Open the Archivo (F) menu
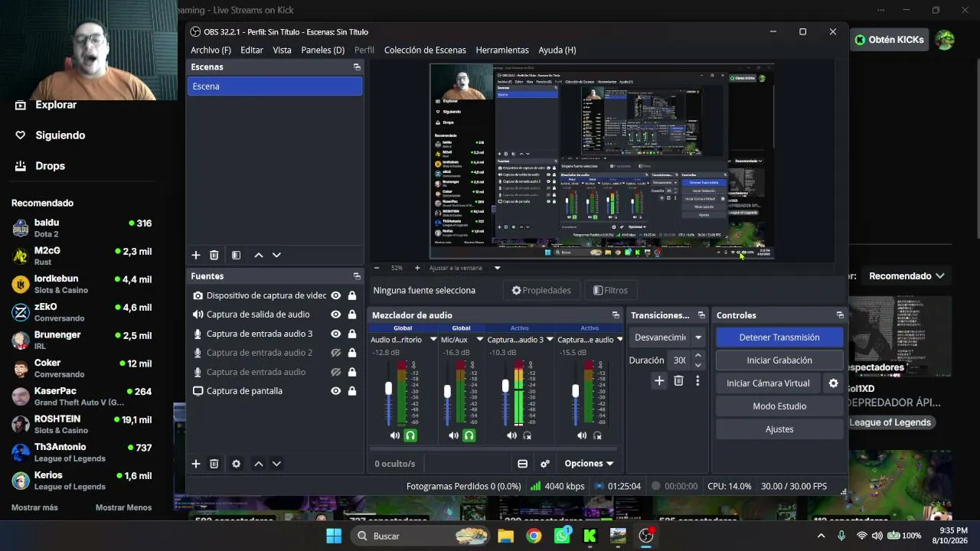Screen dimensions: 980x551 (x=211, y=51)
